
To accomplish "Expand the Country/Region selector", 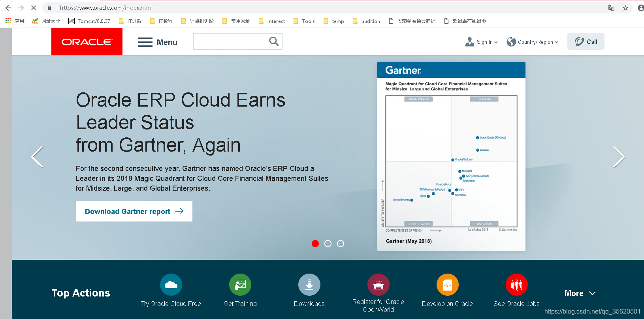I will [x=538, y=42].
